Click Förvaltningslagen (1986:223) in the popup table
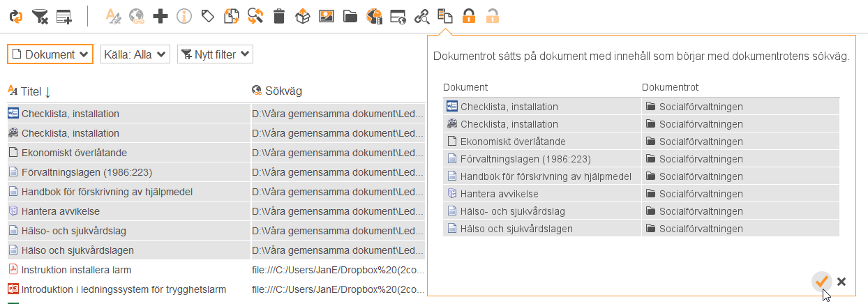 click(x=525, y=159)
